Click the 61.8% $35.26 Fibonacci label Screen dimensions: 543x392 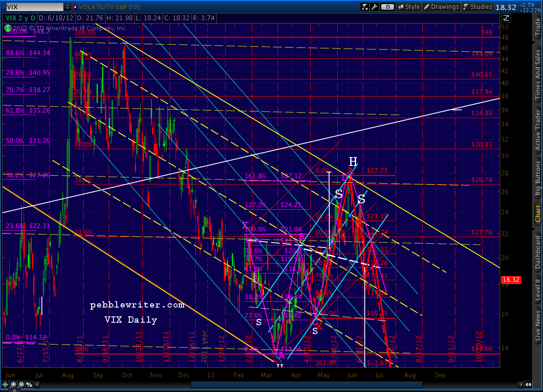(x=28, y=110)
